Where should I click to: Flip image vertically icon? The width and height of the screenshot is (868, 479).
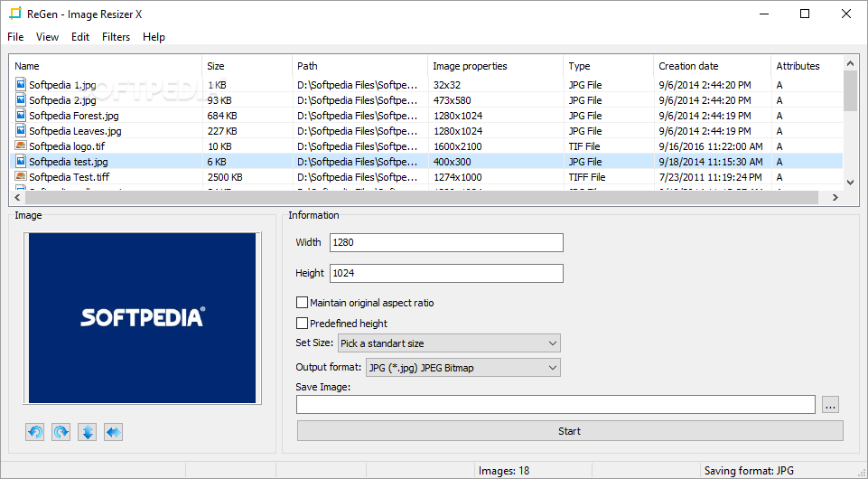(x=88, y=432)
